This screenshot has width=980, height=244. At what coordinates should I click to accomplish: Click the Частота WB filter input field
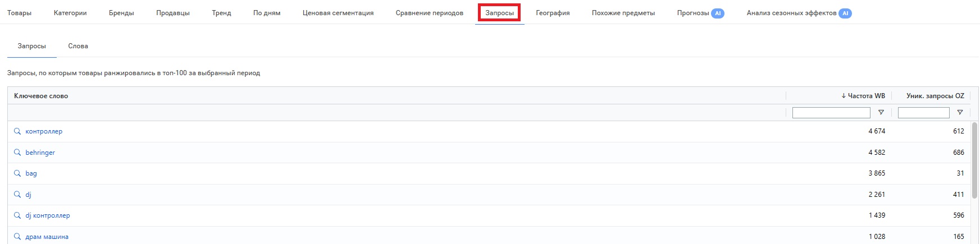831,113
